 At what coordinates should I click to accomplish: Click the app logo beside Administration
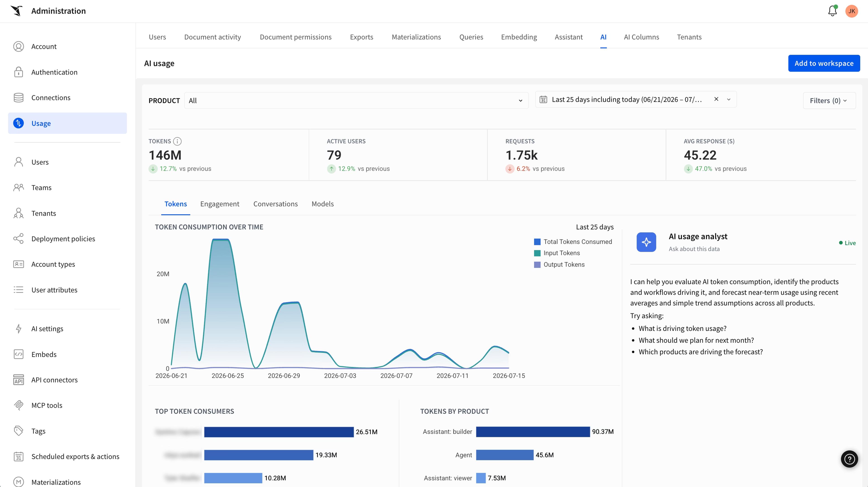point(17,11)
